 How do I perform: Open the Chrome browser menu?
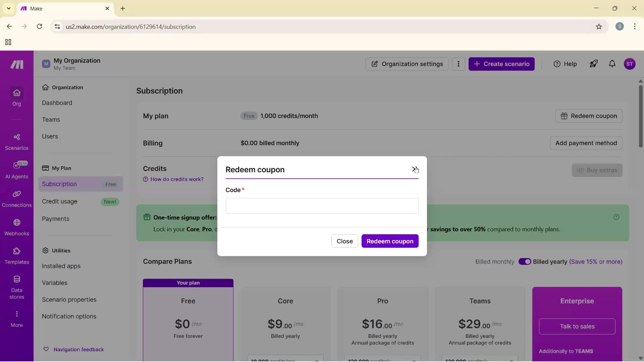635,26
